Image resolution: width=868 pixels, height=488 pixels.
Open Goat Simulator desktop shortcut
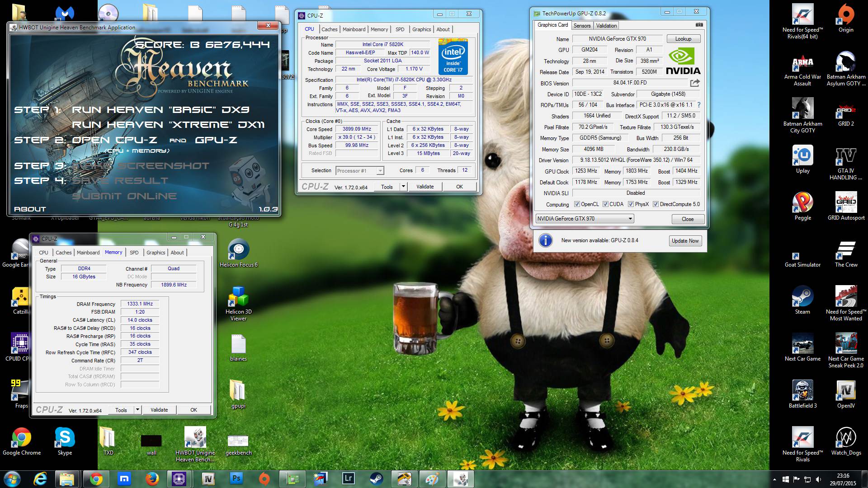click(x=802, y=259)
